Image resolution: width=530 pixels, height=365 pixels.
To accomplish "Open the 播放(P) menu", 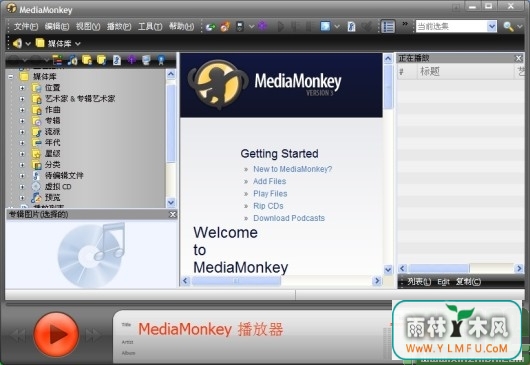I will pos(119,26).
